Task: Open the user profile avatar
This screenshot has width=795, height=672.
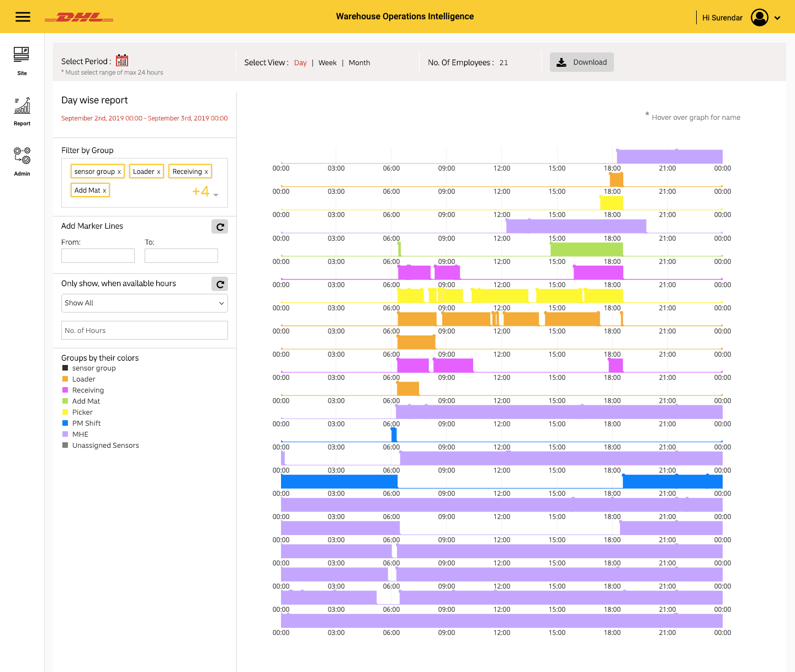Action: [x=760, y=18]
